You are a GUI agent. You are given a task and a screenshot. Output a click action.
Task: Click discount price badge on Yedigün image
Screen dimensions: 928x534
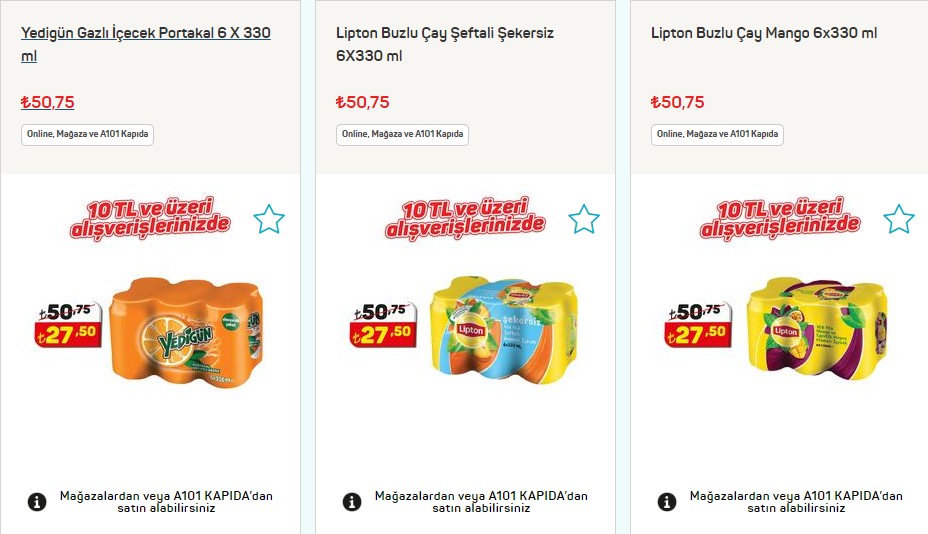[x=67, y=324]
